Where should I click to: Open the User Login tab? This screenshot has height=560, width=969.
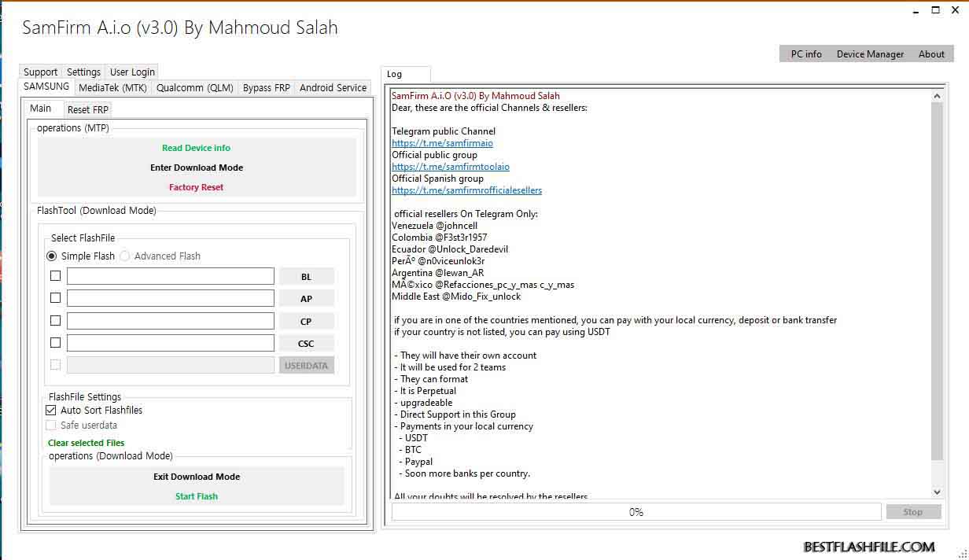pyautogui.click(x=132, y=72)
